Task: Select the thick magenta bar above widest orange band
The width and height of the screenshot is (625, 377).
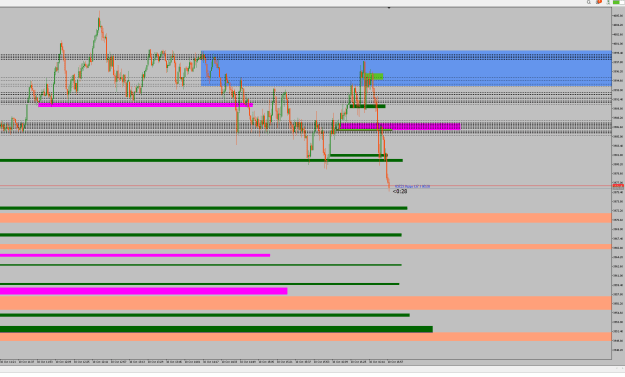Action: coord(143,291)
